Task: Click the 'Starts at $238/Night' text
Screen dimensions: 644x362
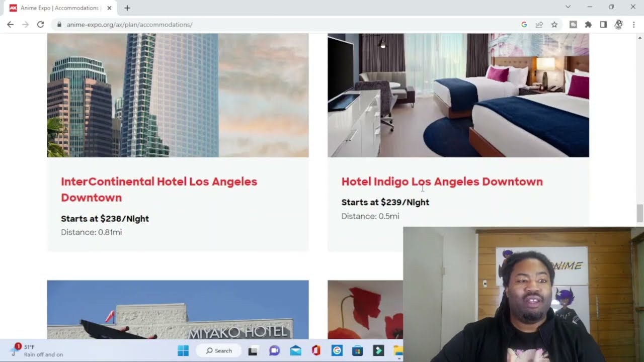Action: (x=105, y=219)
